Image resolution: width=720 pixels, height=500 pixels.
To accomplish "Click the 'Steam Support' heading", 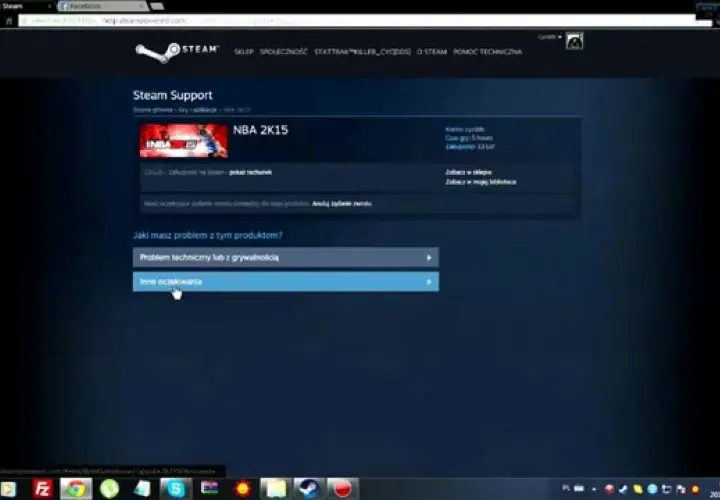I will click(x=173, y=96).
